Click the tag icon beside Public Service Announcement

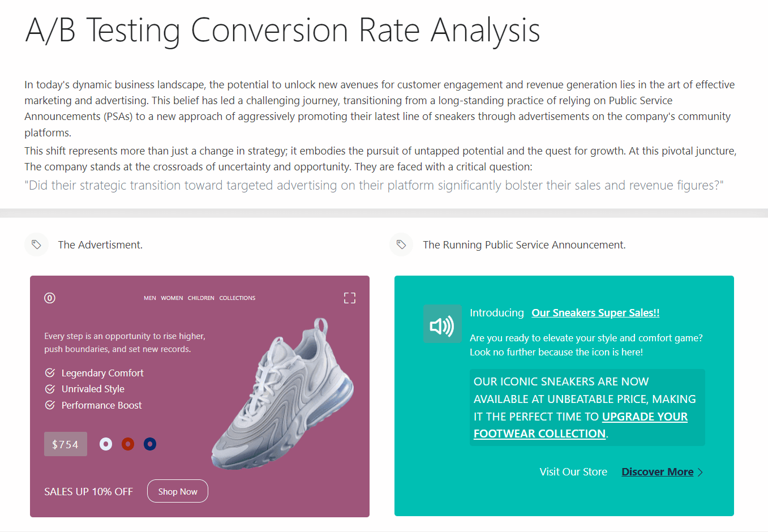401,244
